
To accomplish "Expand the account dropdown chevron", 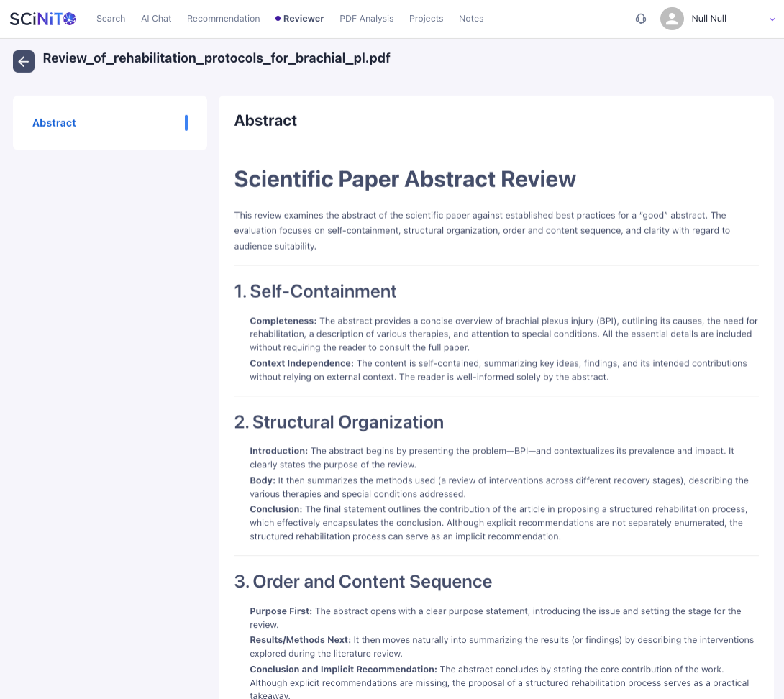I will coord(772,19).
